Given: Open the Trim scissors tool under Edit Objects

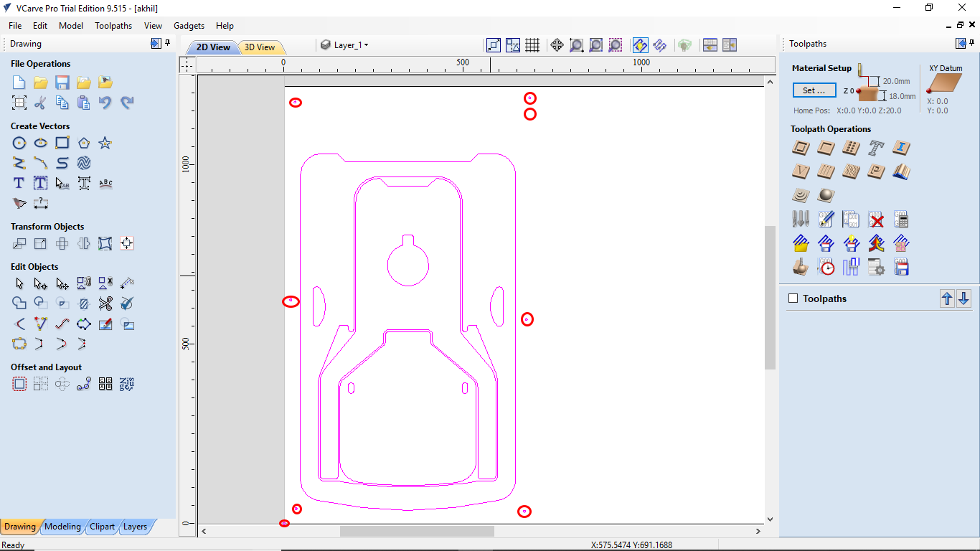Looking at the screenshot, I should (x=105, y=303).
